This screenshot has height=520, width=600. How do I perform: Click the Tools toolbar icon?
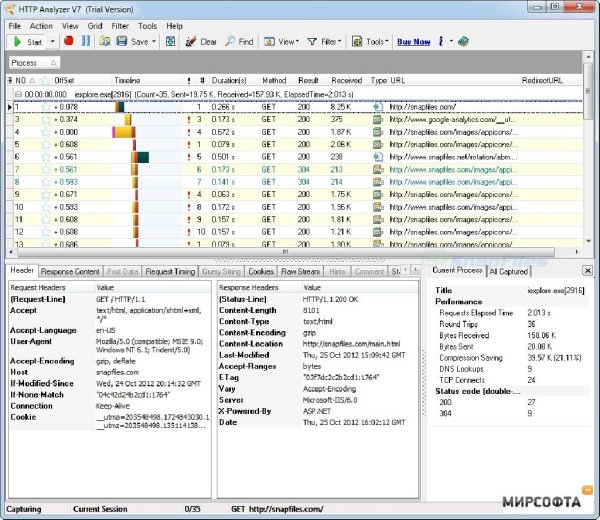coord(357,41)
